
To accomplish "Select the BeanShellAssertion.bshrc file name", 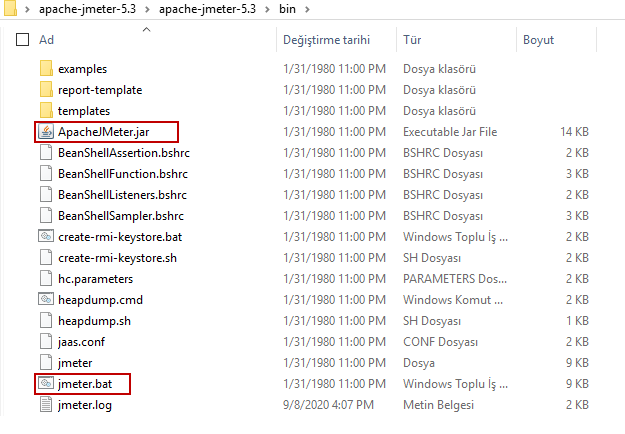I will (x=124, y=153).
